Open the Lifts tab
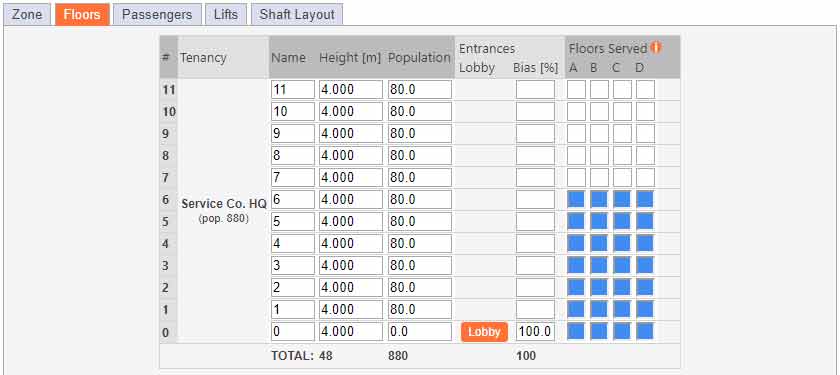Viewport: 840px width, 375px height. point(226,14)
